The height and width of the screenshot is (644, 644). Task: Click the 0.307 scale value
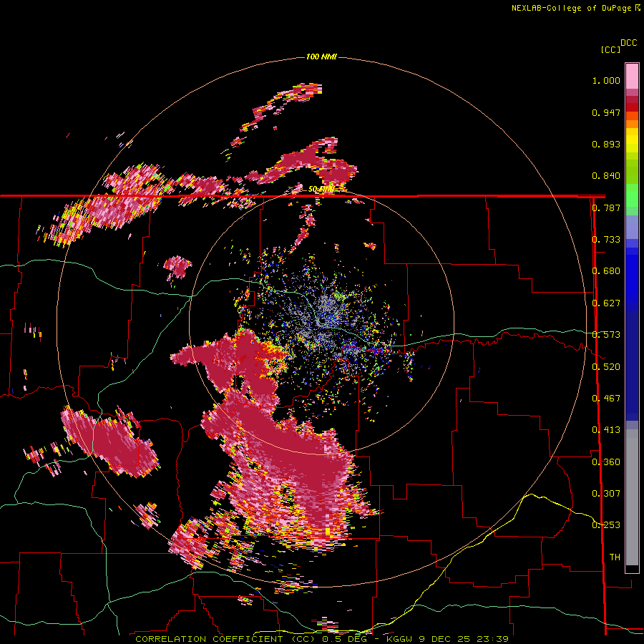click(606, 493)
